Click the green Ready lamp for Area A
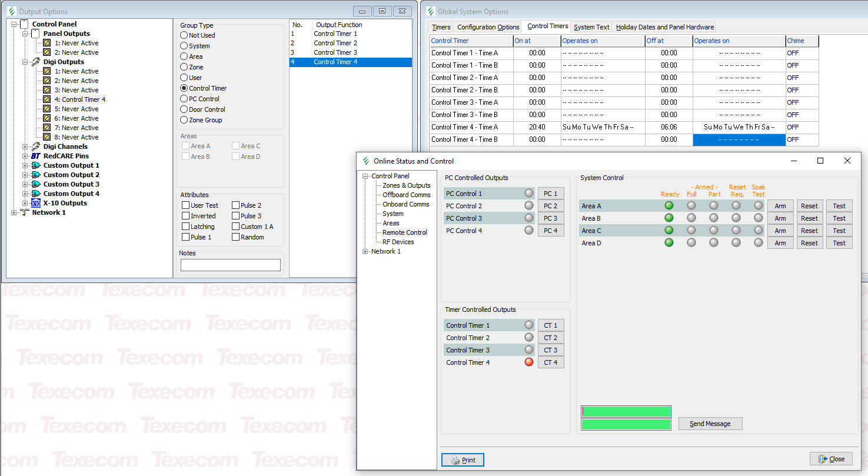This screenshot has height=476, width=868. [669, 205]
